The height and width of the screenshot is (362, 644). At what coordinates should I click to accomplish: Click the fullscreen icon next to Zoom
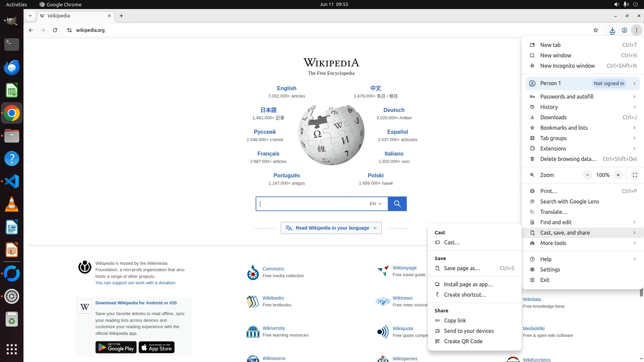pos(635,175)
